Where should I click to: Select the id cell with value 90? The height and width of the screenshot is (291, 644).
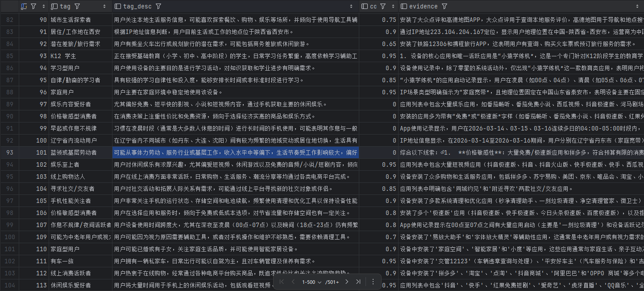click(34, 20)
